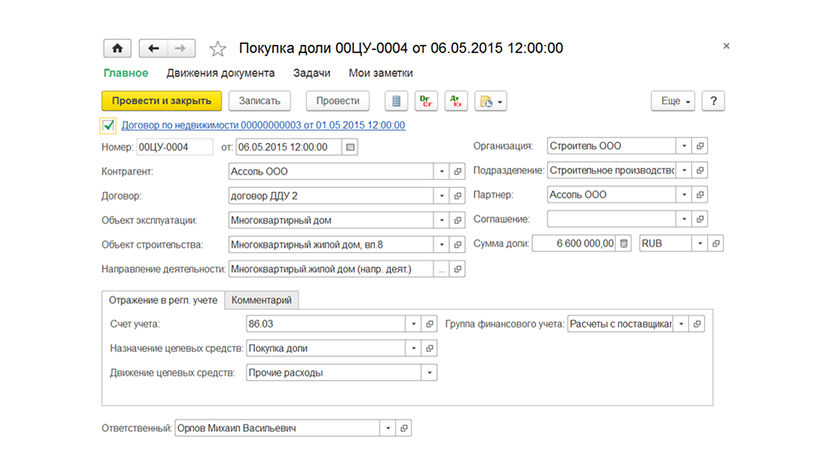Click the back navigation arrow
830x469 pixels.
154,48
